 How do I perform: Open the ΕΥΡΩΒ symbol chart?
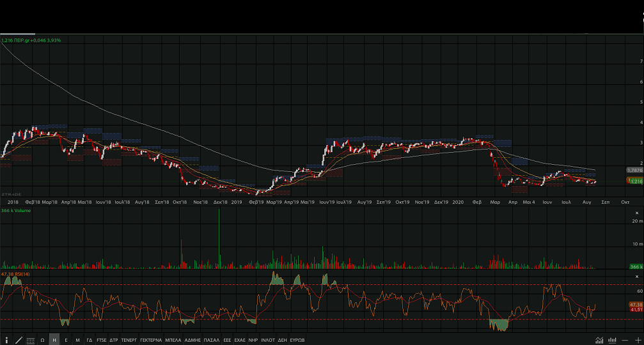297,340
